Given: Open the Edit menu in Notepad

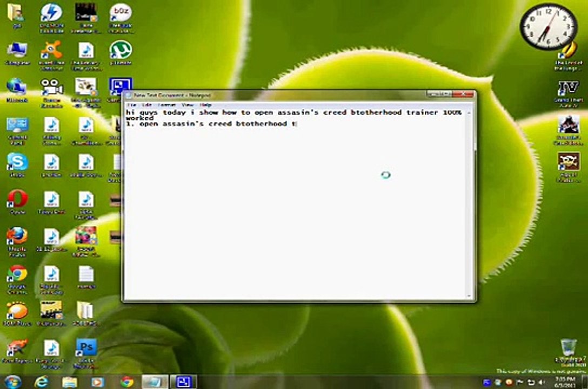Looking at the screenshot, I should [x=147, y=105].
